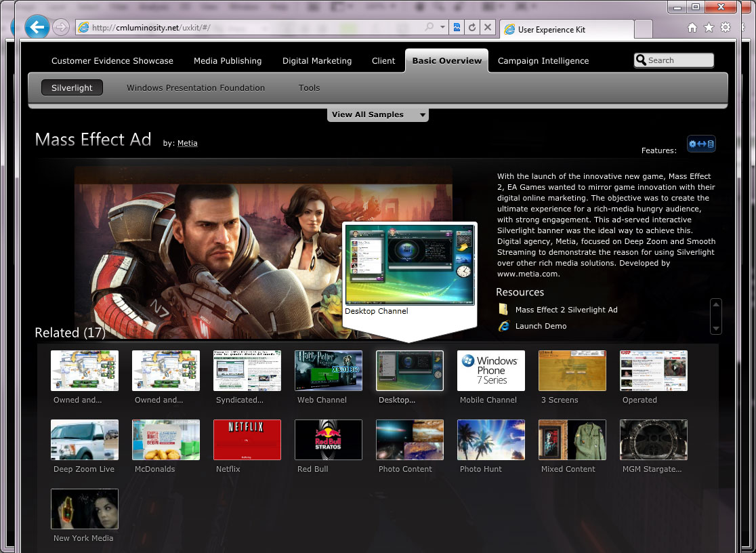Open the browser Home icon
The width and height of the screenshot is (756, 553).
(692, 28)
